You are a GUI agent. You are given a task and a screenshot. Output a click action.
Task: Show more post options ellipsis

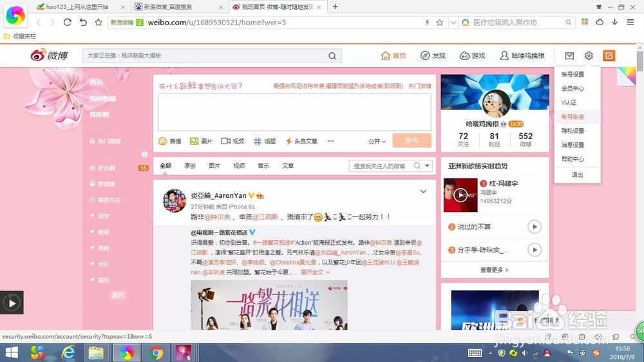point(330,141)
